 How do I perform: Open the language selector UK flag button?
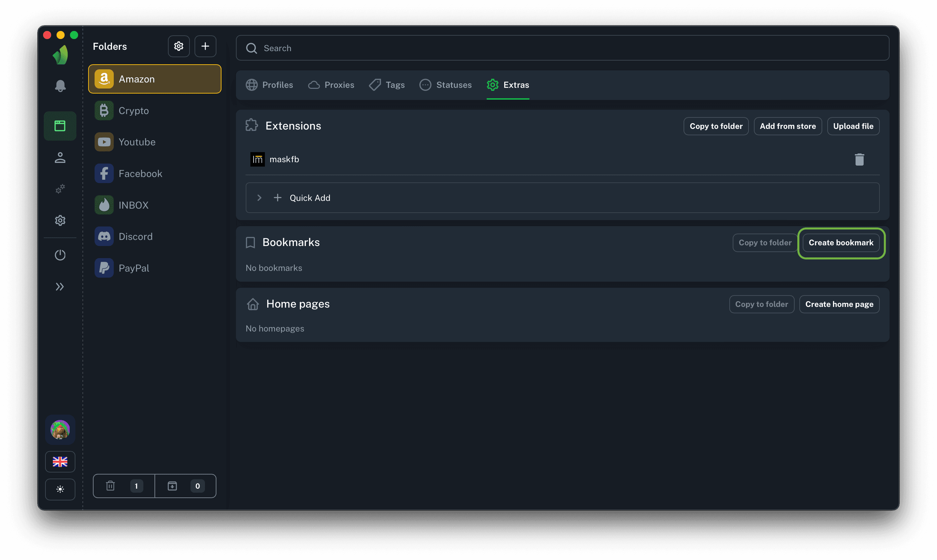coord(60,461)
